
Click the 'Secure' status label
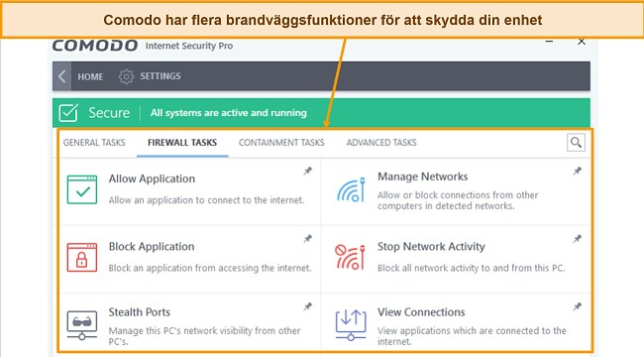click(109, 113)
